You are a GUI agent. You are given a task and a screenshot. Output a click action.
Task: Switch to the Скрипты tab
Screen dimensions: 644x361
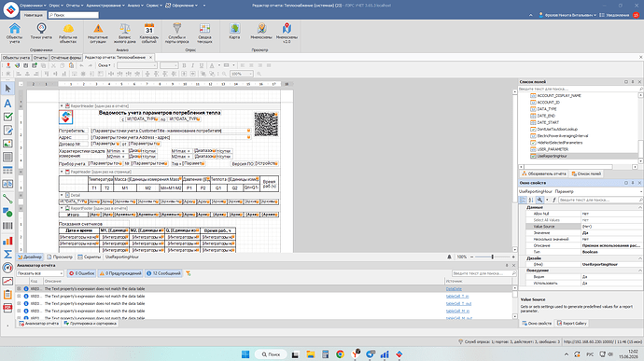click(89, 257)
